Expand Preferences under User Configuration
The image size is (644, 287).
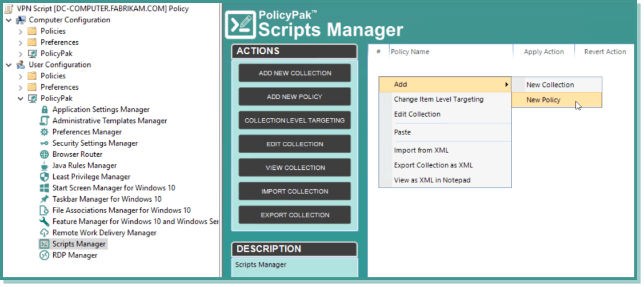click(x=21, y=87)
